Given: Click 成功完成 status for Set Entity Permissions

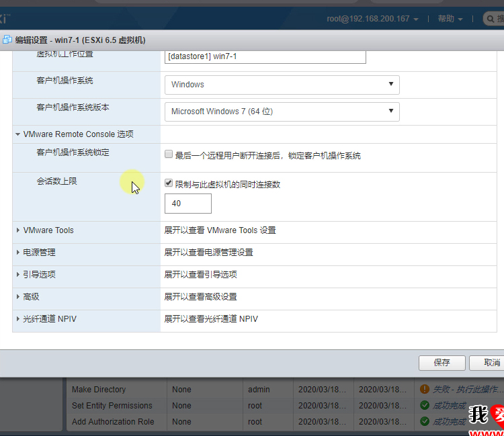Looking at the screenshot, I should (449, 406).
